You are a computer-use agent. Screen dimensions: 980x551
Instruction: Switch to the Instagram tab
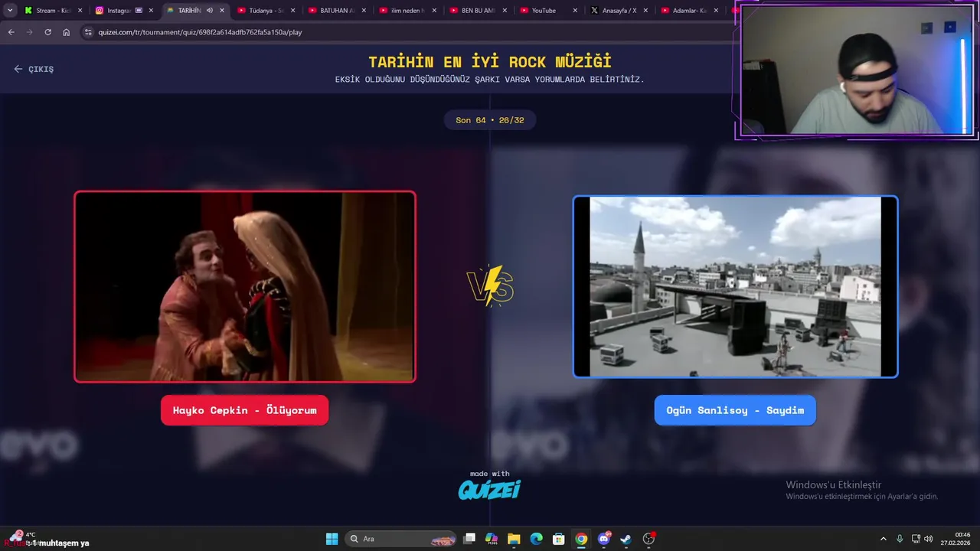pyautogui.click(x=123, y=11)
